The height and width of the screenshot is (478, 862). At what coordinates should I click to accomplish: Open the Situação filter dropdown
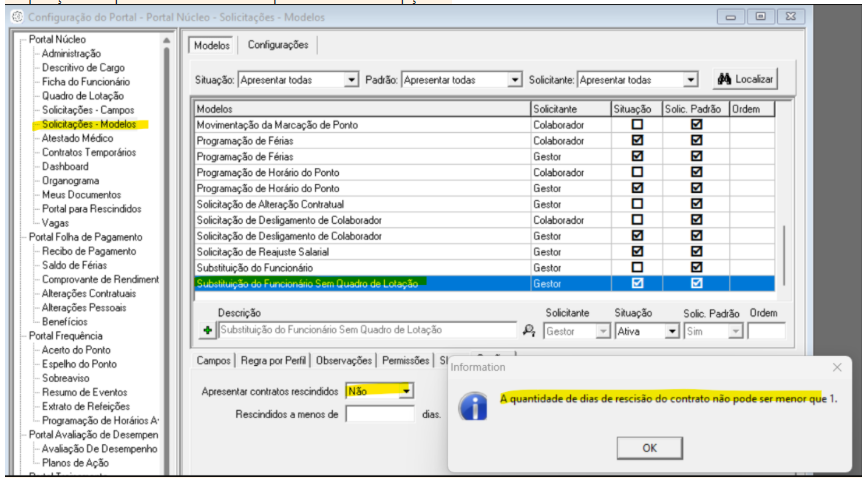[x=351, y=80]
